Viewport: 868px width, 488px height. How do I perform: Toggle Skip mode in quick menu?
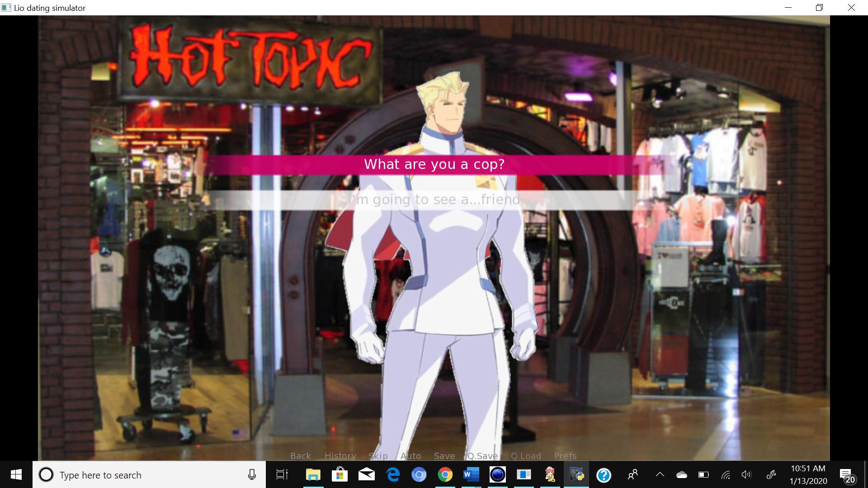[x=378, y=456]
